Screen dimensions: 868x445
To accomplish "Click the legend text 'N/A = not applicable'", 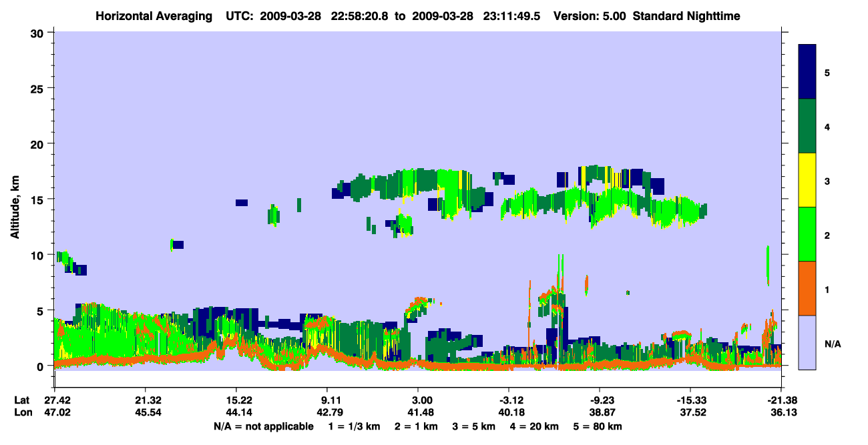I will [263, 426].
